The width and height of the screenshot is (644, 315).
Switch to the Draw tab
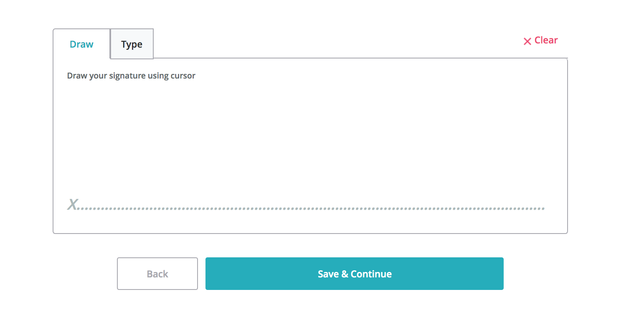click(x=81, y=44)
